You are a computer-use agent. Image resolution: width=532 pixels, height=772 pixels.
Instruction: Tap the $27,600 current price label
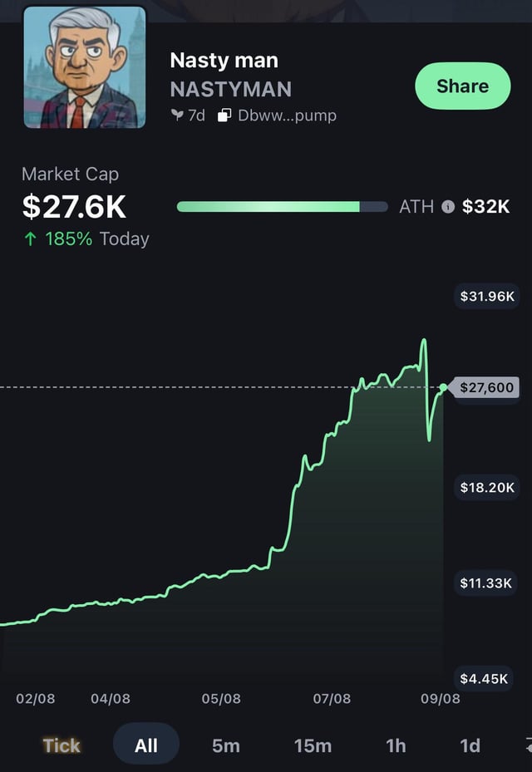pyautogui.click(x=487, y=387)
